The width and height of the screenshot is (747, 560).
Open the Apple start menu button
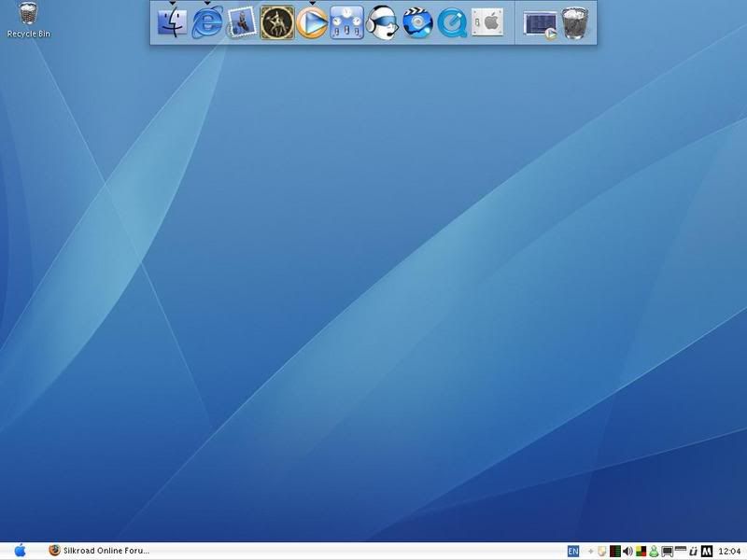coord(20,551)
